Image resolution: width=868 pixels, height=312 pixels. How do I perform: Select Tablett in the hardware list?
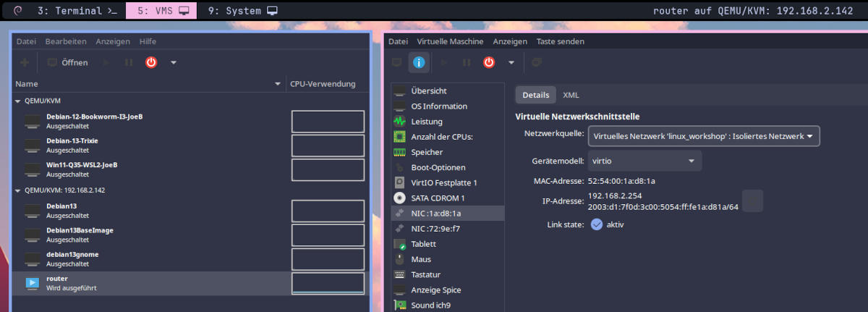coord(447,245)
